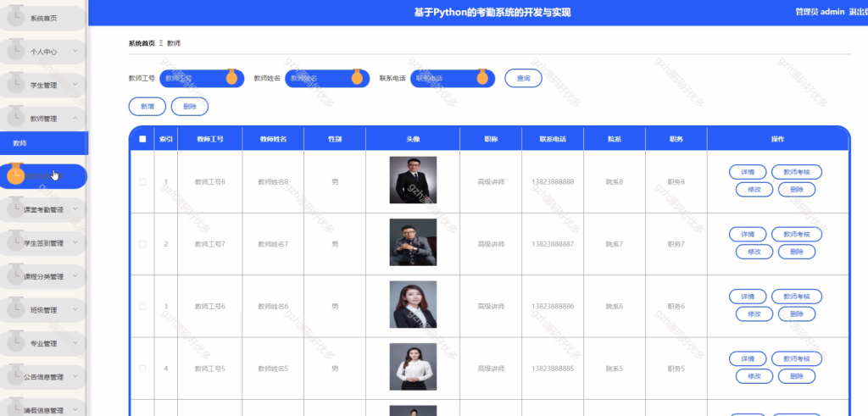
Task: Click the 查询 search button
Action: click(523, 79)
